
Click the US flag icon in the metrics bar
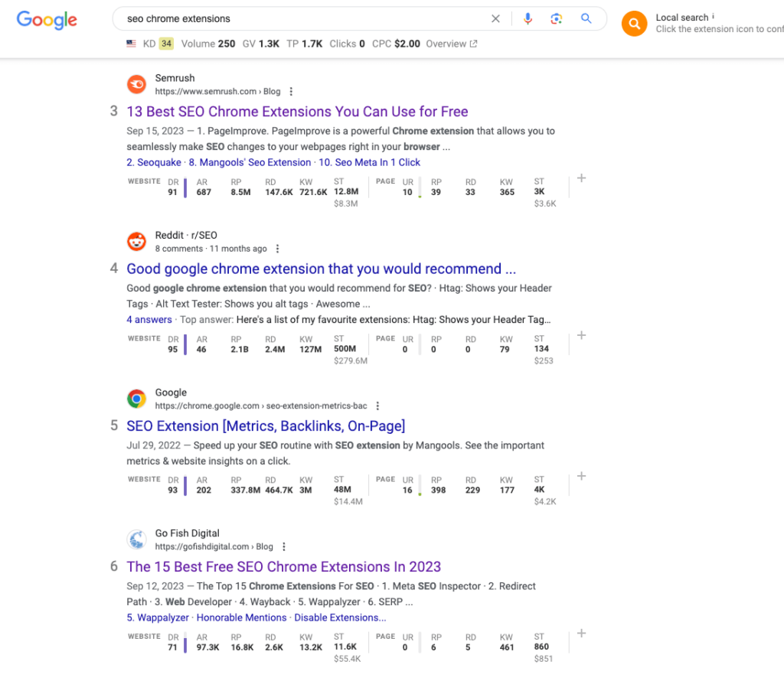click(130, 44)
